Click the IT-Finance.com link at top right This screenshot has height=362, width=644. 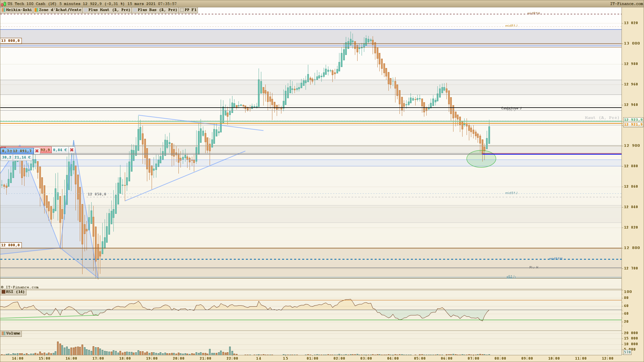coord(626,4)
